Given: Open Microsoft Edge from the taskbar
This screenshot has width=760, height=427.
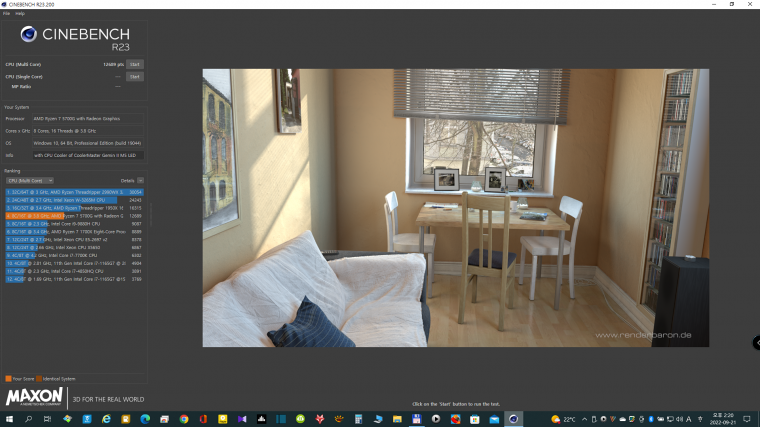Looking at the screenshot, I should [145, 419].
